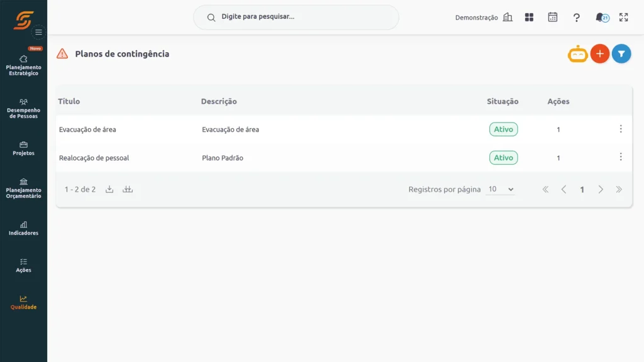Sort by Situação column header
The width and height of the screenshot is (644, 362).
[502, 101]
